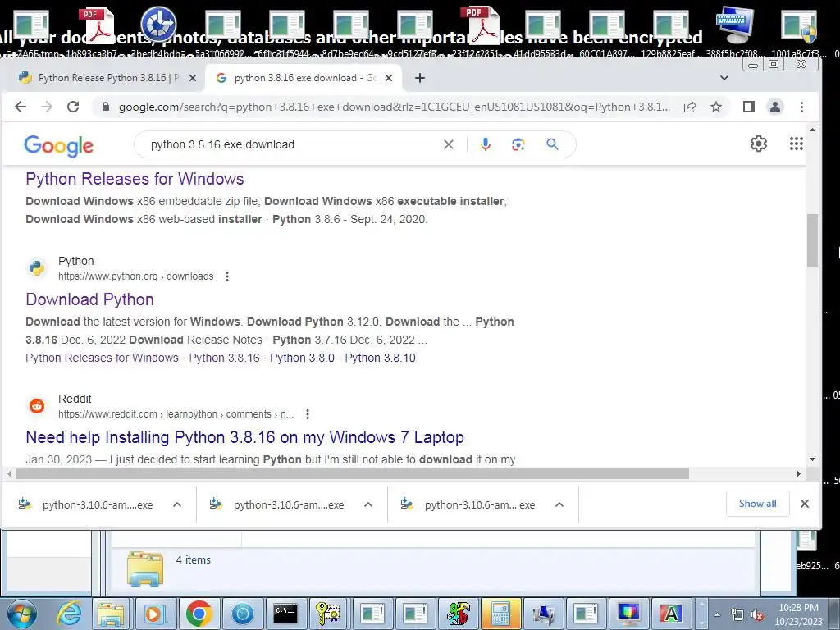
Task: Open a new Chrome tab
Action: 420,78
